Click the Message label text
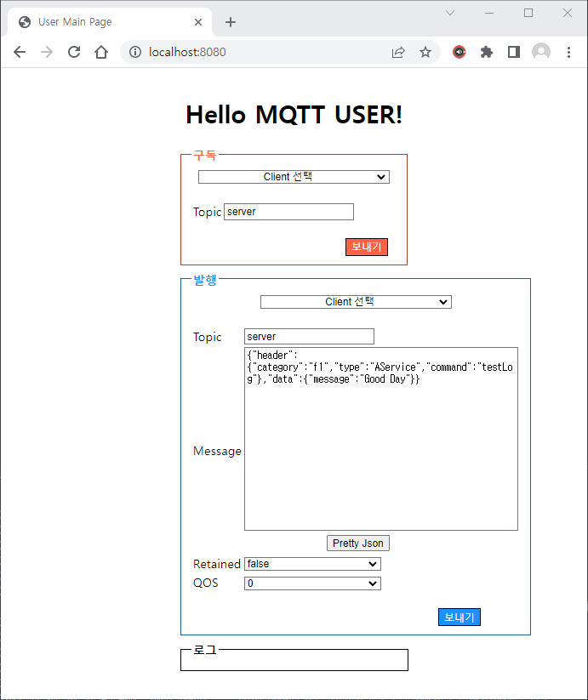The image size is (588, 700). click(218, 452)
